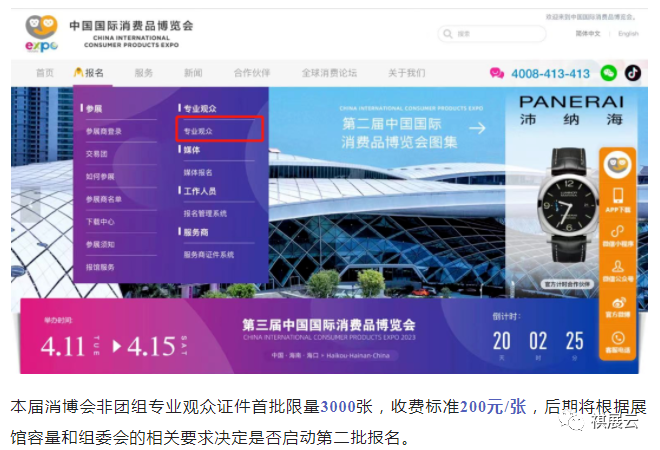Select 参展须知 in dropdown menu
This screenshot has width=660, height=450.
coord(100,245)
